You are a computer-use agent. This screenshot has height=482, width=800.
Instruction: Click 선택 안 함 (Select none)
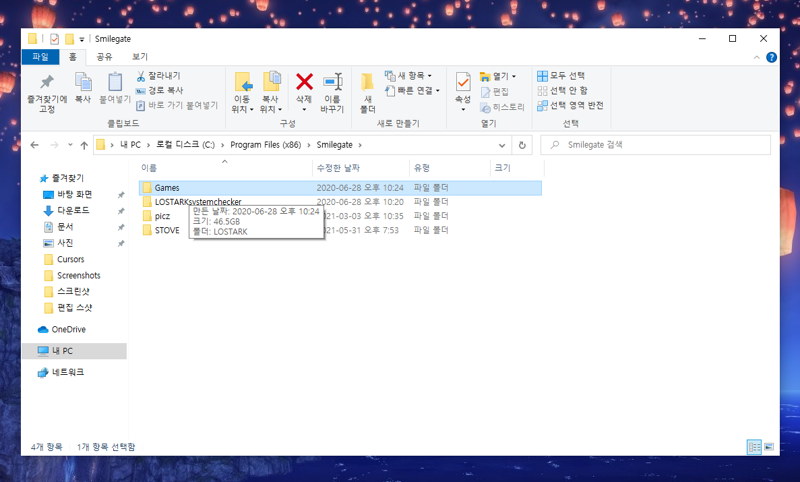click(x=562, y=90)
